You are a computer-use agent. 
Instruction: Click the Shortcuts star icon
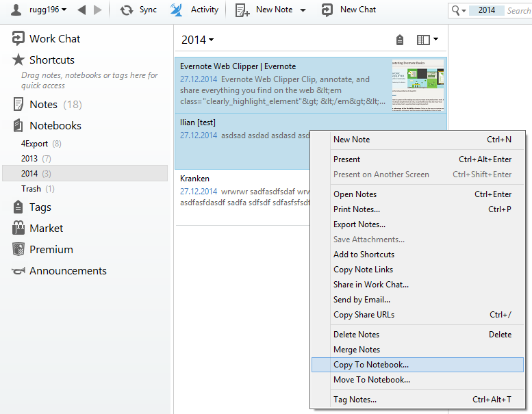click(x=18, y=60)
